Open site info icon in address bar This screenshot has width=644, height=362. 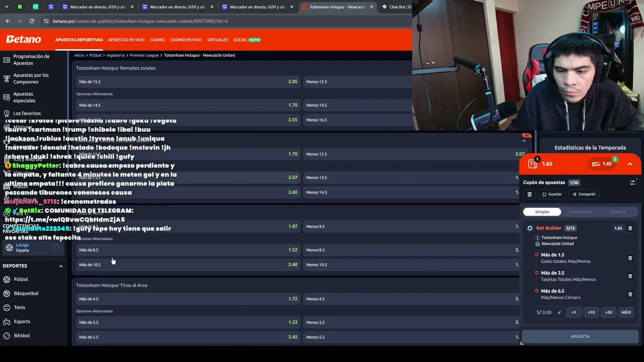pyautogui.click(x=46, y=21)
